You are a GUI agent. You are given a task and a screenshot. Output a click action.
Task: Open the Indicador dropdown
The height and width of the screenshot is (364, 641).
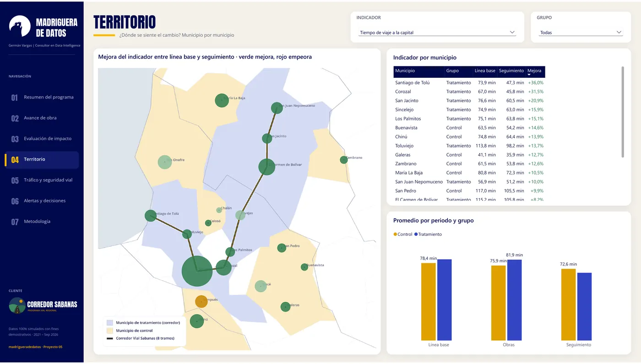click(438, 33)
